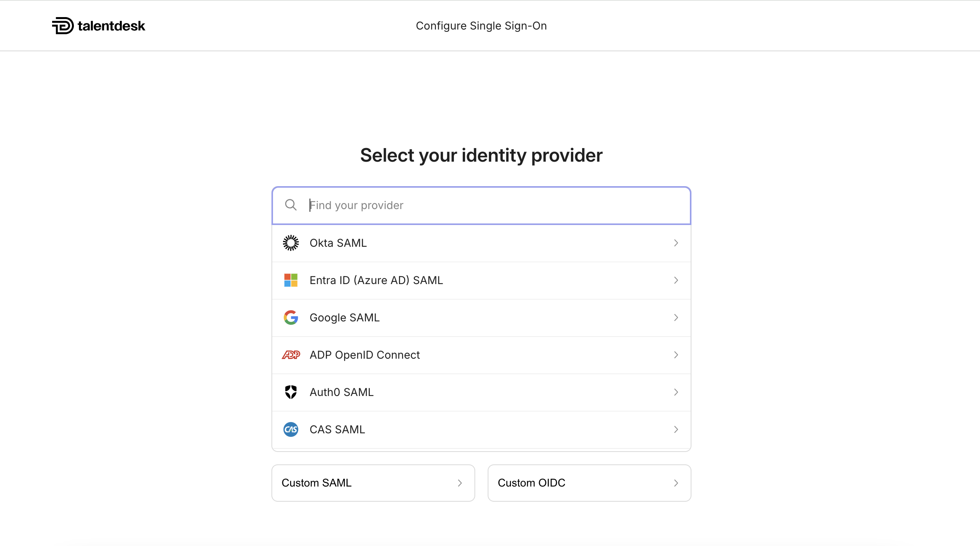Open Entra ID row's right chevron
Viewport: 980px width, 546px height.
click(x=676, y=280)
